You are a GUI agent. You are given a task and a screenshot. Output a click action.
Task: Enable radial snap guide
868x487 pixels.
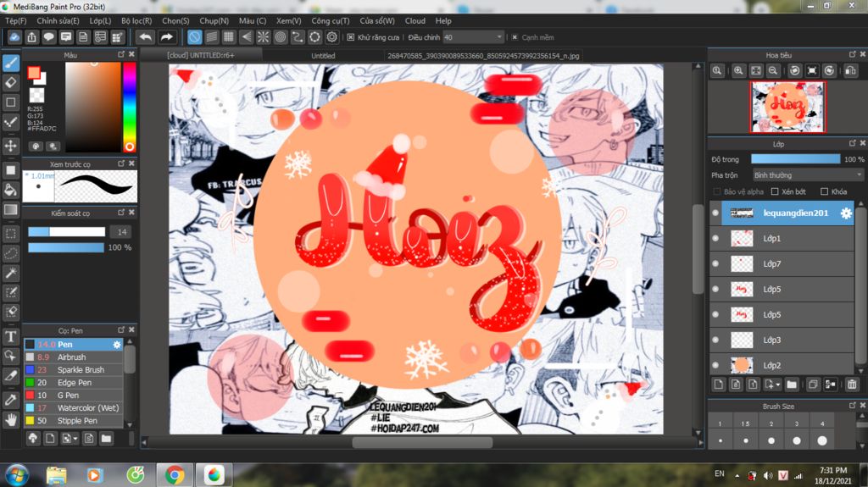pyautogui.click(x=264, y=37)
